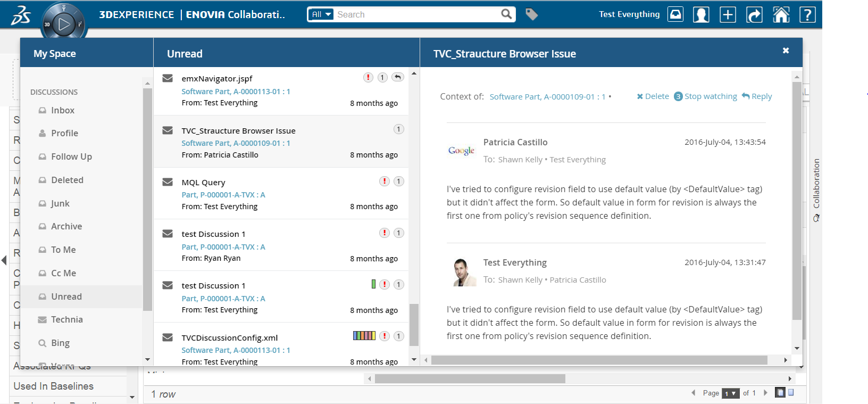The image size is (868, 404).
Task: Click the tag icon beside search box
Action: (x=531, y=14)
